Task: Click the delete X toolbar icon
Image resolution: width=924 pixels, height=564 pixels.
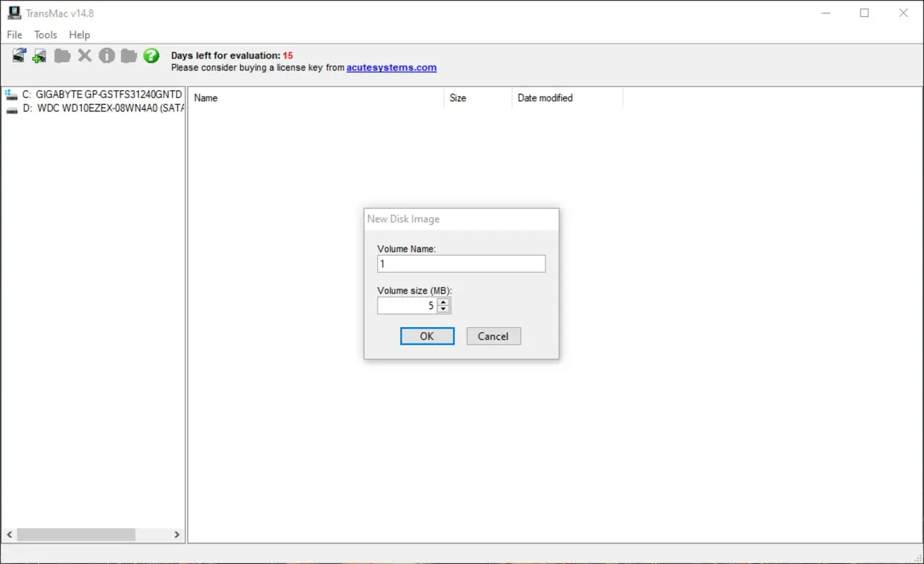Action: [x=85, y=56]
